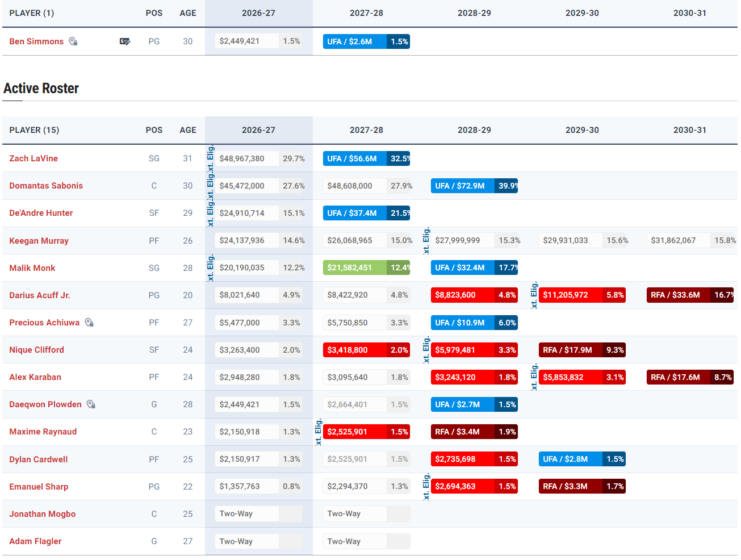Click 2030-31 header in Active Roster table
The height and width of the screenshot is (560, 741).
[x=690, y=130]
